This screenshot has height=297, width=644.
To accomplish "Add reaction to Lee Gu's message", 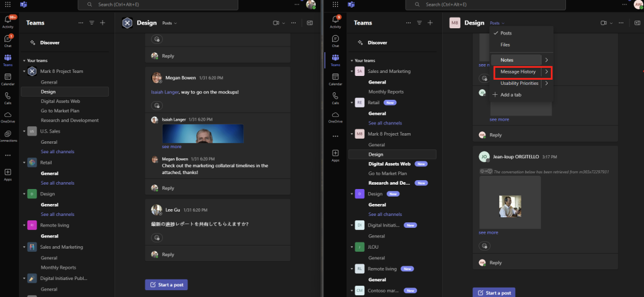I will [157, 237].
